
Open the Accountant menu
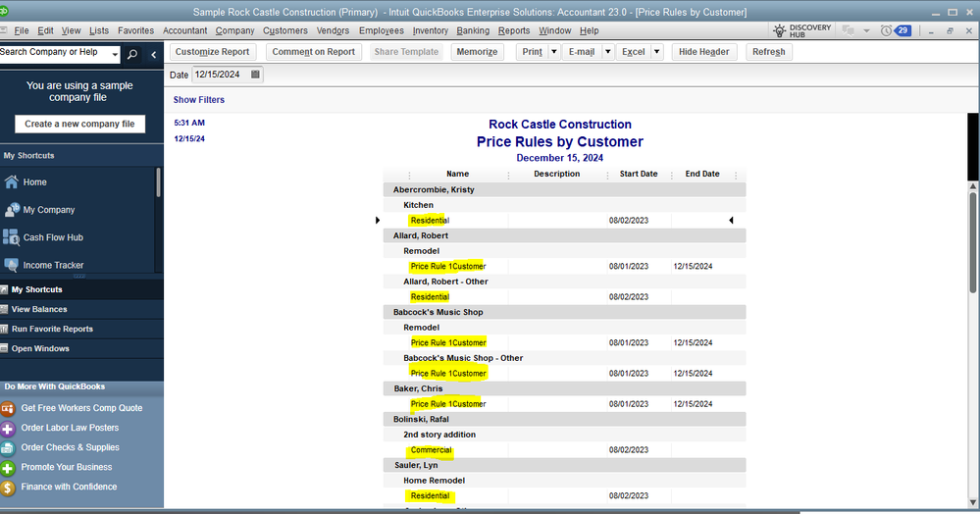185,30
